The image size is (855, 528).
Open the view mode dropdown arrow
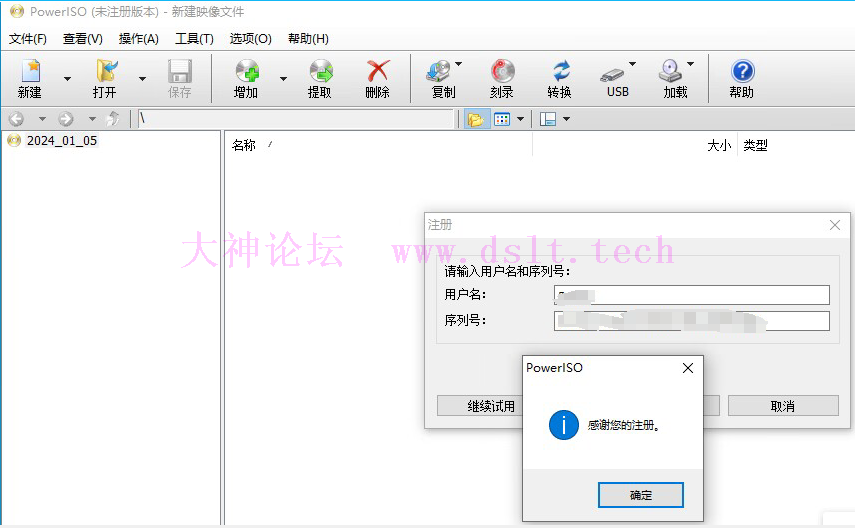point(520,119)
